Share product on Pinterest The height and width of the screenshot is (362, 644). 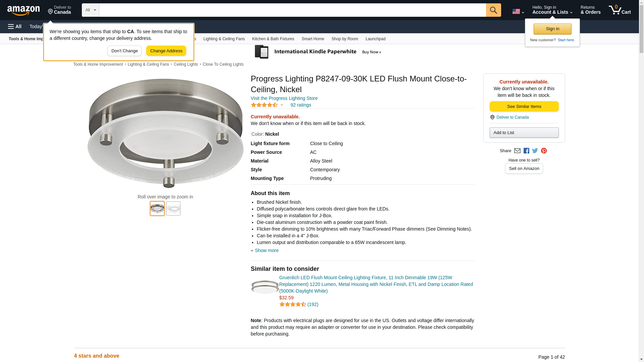(x=544, y=151)
